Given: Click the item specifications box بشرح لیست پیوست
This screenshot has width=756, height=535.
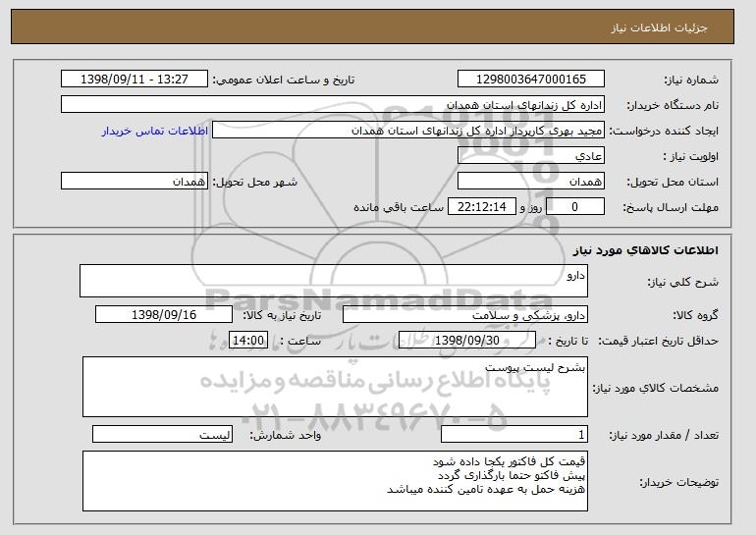Looking at the screenshot, I should (x=335, y=387).
